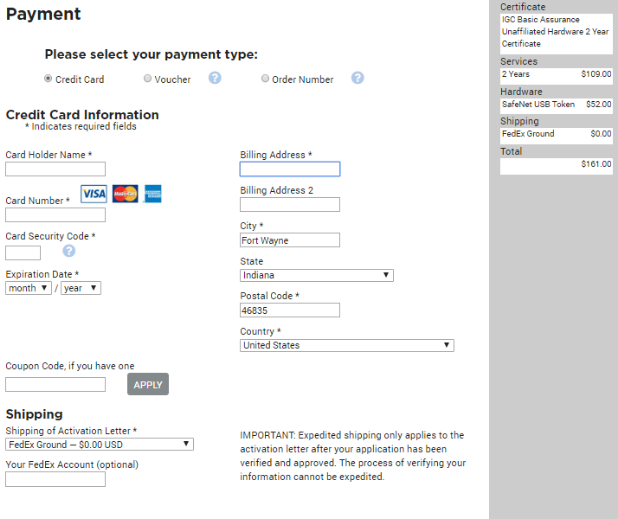The width and height of the screenshot is (618, 519).
Task: Click the Billing Address field
Action: [x=290, y=169]
